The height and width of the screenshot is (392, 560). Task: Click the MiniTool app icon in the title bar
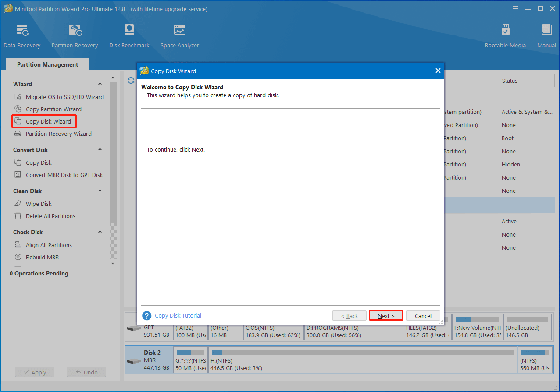coord(8,8)
